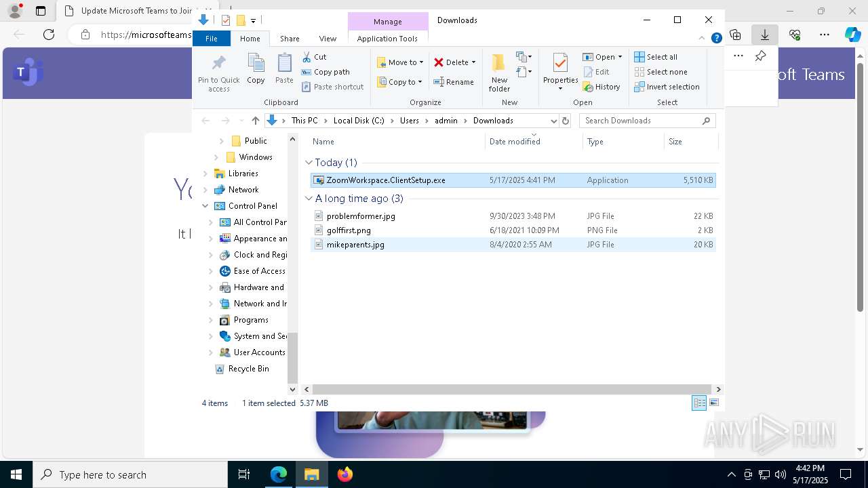Click Local Disk (C:) in the breadcrumb
Screen dimensions: 868x488
[359, 121]
